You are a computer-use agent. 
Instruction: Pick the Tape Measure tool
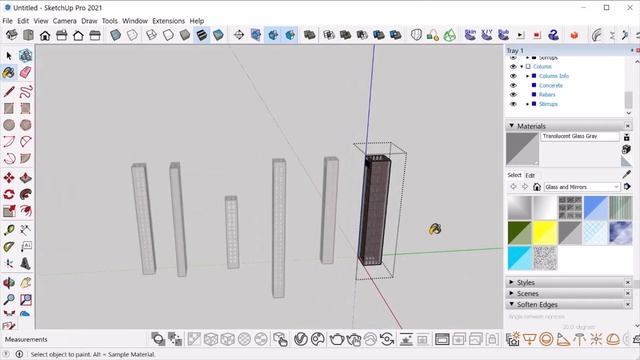[9, 230]
